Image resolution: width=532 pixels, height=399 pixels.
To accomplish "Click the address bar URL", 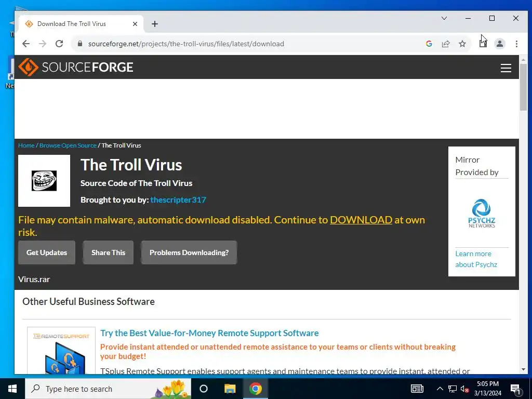I will coord(186,44).
